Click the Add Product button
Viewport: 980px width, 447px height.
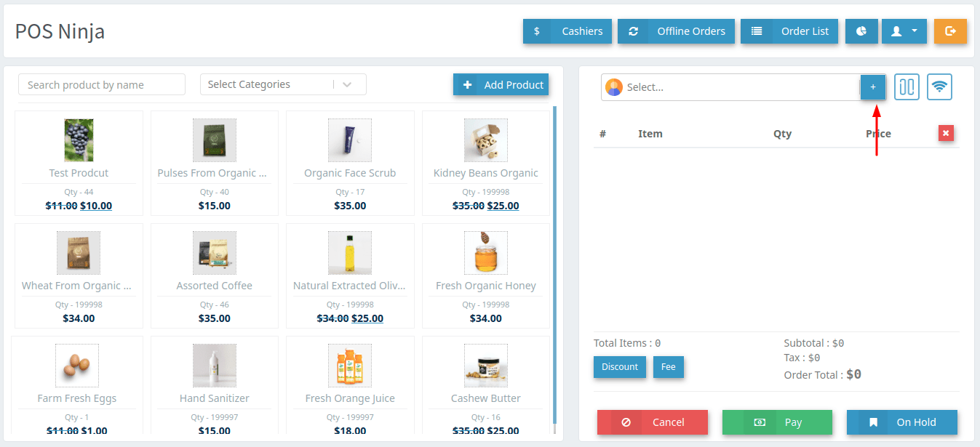point(501,85)
